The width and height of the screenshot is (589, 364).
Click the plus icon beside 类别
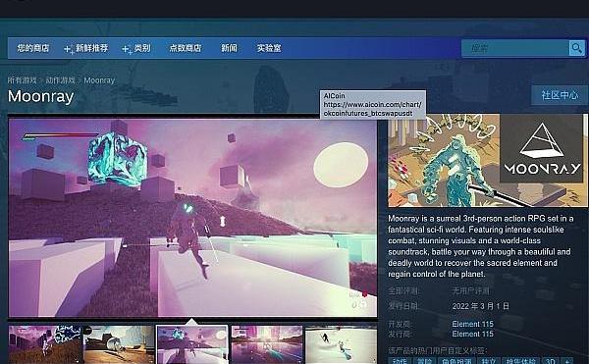pos(127,49)
